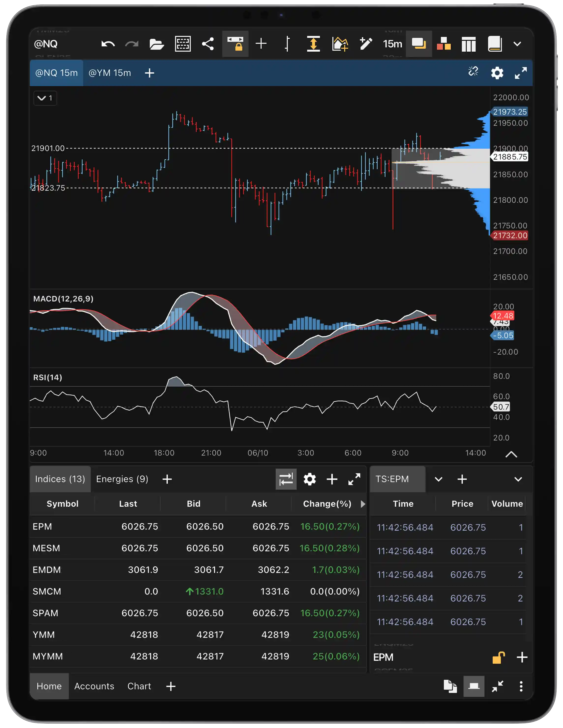
Task: Open dropdown next to TS:EPM tab
Action: (438, 479)
